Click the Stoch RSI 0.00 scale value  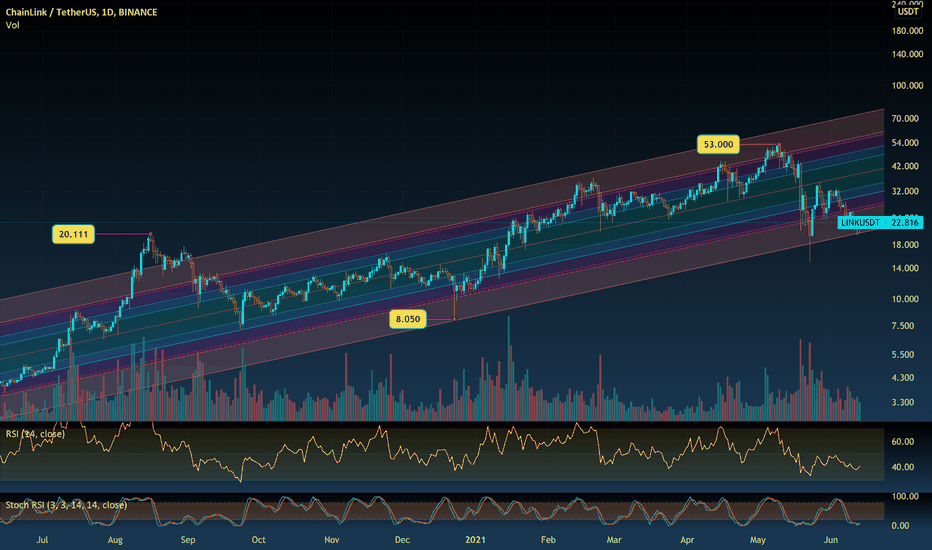click(x=900, y=526)
